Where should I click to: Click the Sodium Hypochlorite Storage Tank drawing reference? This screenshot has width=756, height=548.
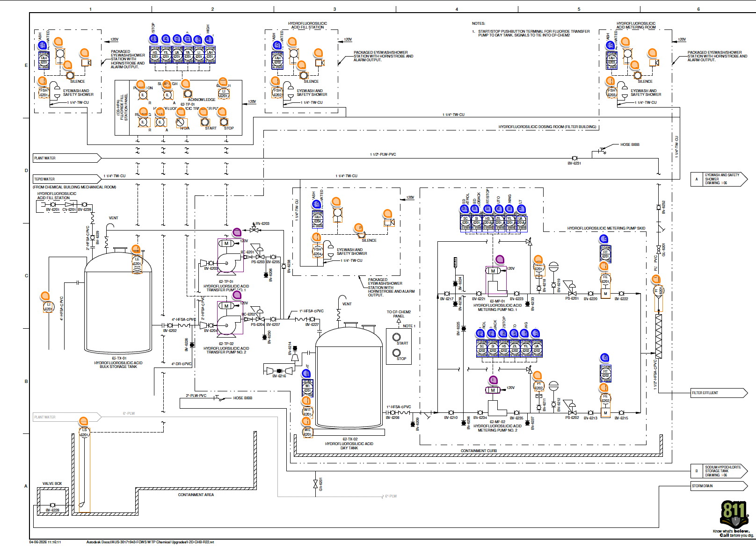[719, 471]
